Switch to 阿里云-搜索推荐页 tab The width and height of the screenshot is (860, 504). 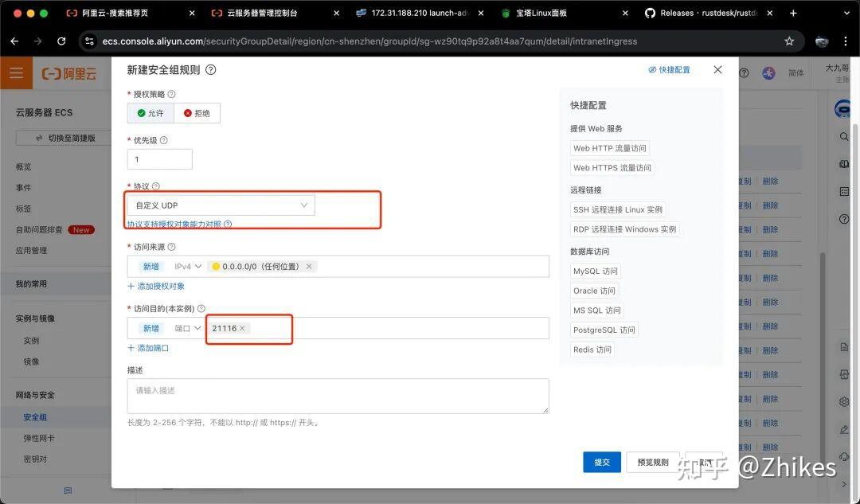click(115, 13)
